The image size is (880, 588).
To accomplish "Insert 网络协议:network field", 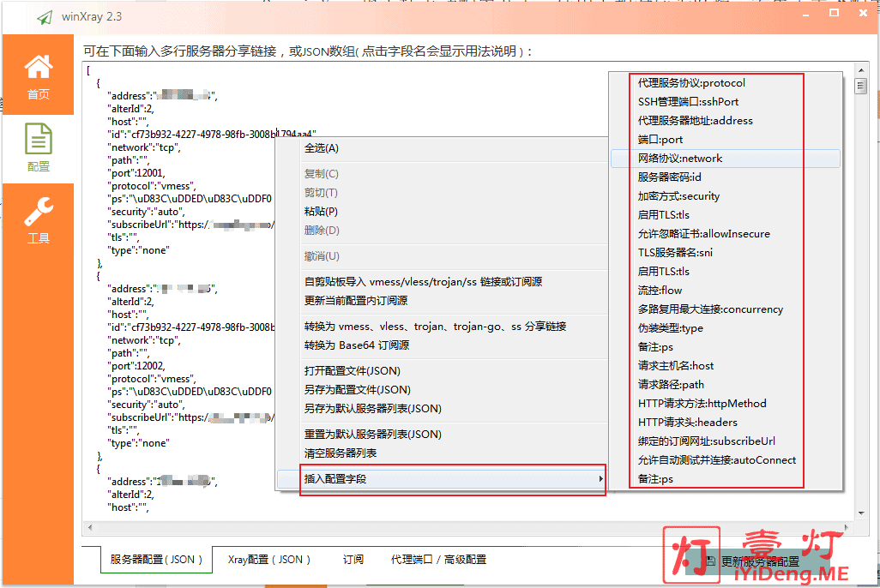I will 725,159.
